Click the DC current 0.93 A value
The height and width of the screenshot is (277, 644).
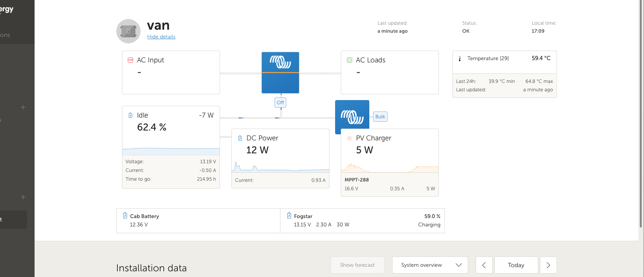pos(318,180)
